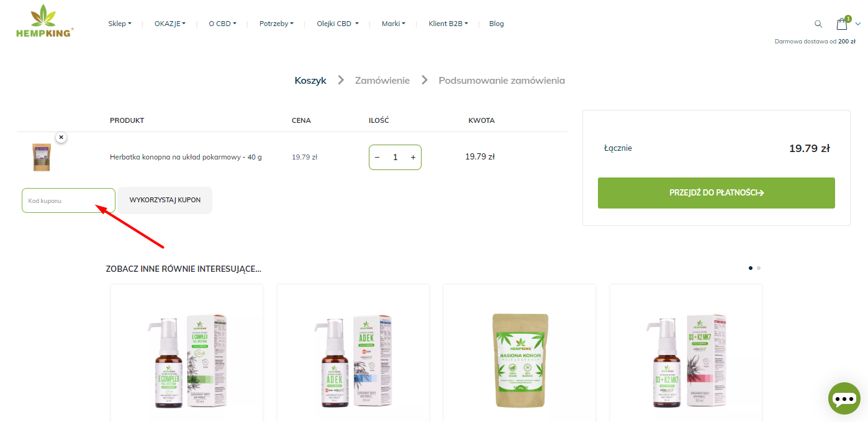Remove the hemp tea from cart
Screen dimensions: 868x422
pos(61,137)
